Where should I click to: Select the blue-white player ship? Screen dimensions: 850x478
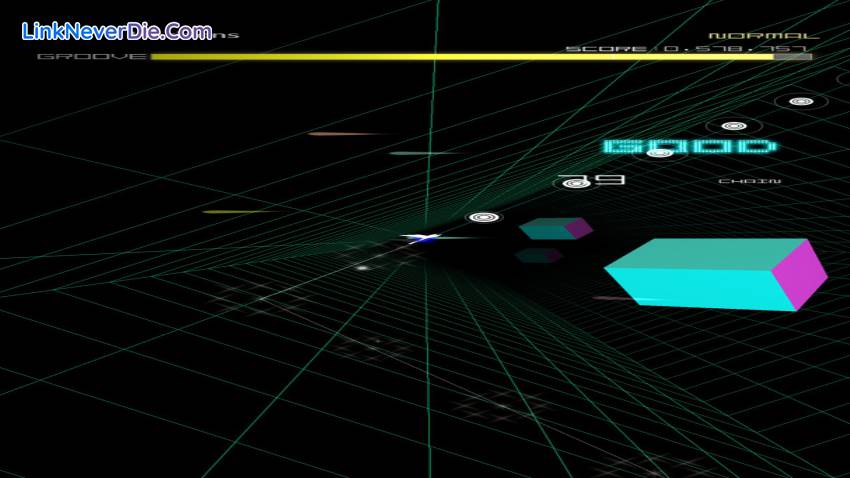[424, 238]
